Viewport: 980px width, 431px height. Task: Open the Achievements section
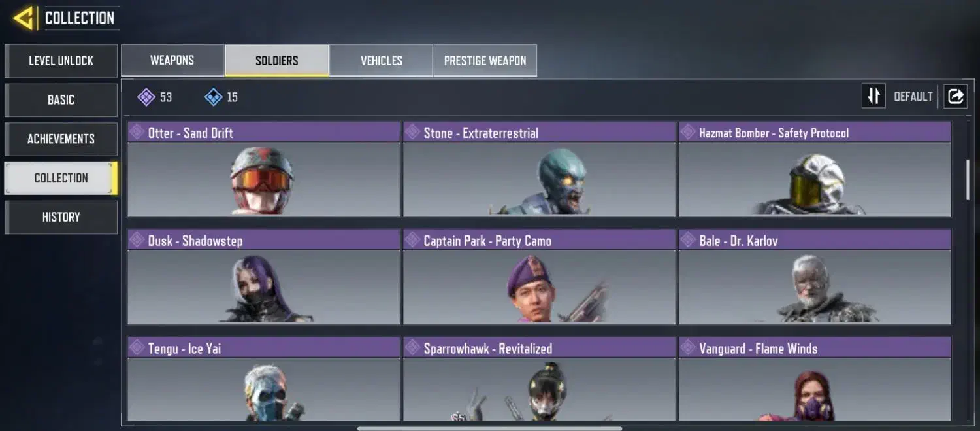(x=61, y=139)
